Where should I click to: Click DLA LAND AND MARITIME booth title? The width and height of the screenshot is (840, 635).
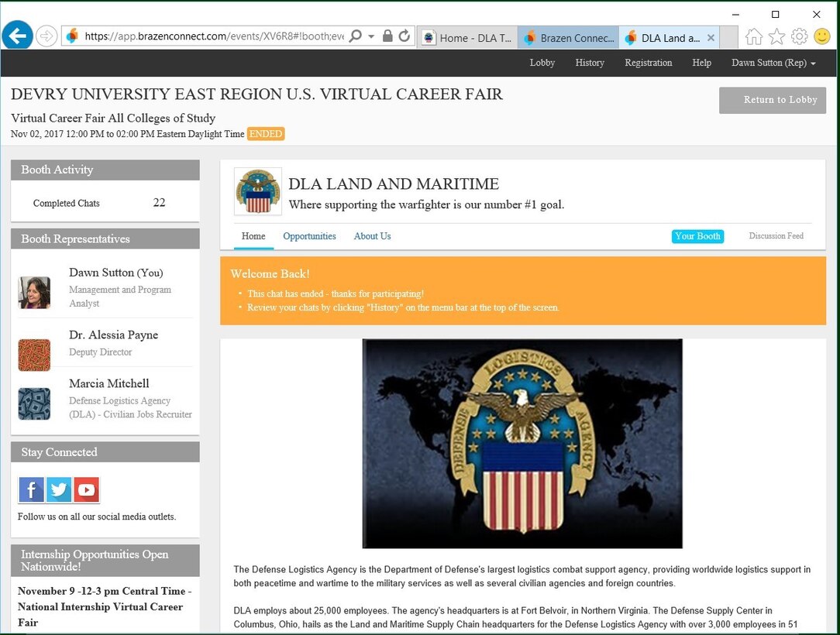(x=394, y=184)
